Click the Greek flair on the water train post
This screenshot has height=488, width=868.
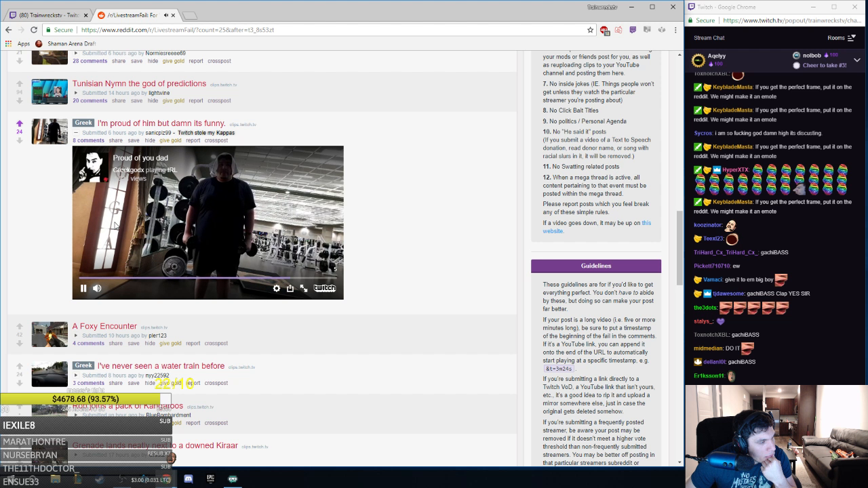coord(83,366)
